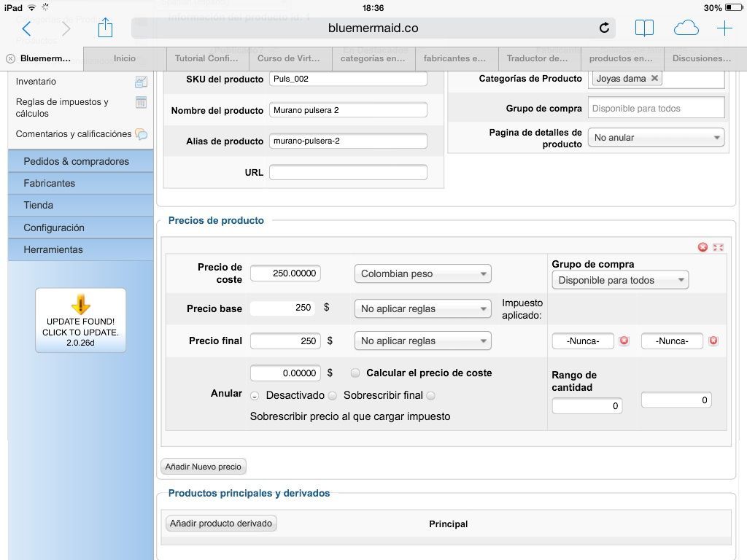747x560 pixels.
Task: Click the comments speech bubble icon
Action: pyautogui.click(x=141, y=134)
